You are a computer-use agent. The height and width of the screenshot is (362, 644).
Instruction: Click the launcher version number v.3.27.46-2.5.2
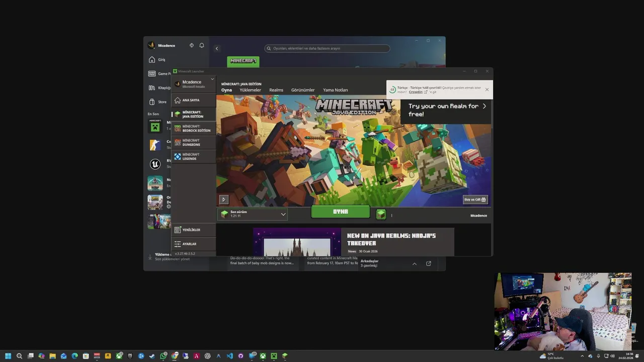tap(185, 254)
